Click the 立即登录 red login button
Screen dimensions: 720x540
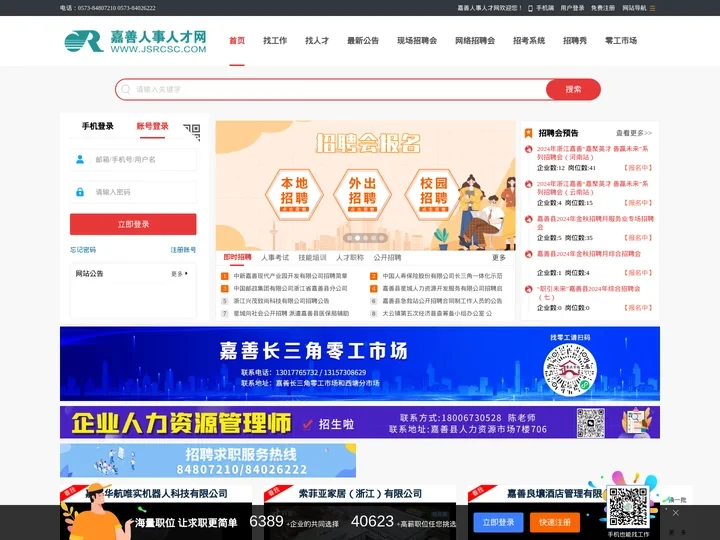tap(133, 224)
